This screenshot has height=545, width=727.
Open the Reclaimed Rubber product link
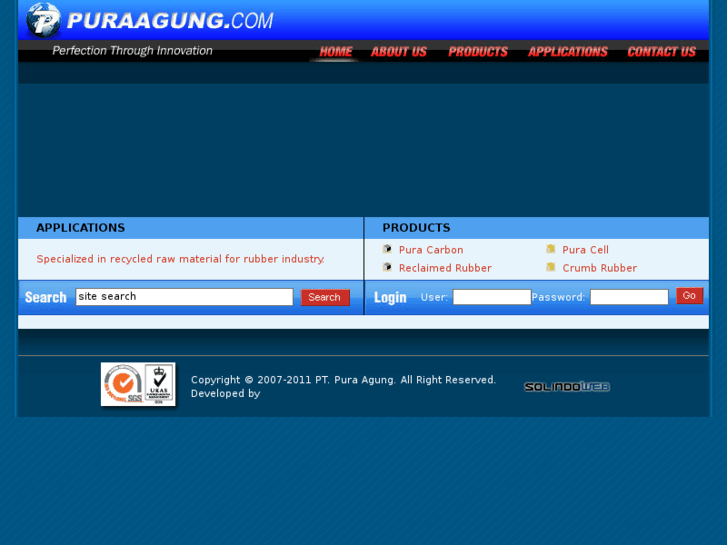coord(445,268)
